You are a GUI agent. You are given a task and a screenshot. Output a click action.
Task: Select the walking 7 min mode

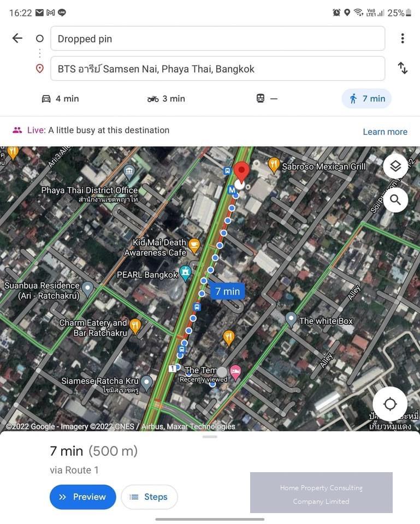(x=366, y=99)
